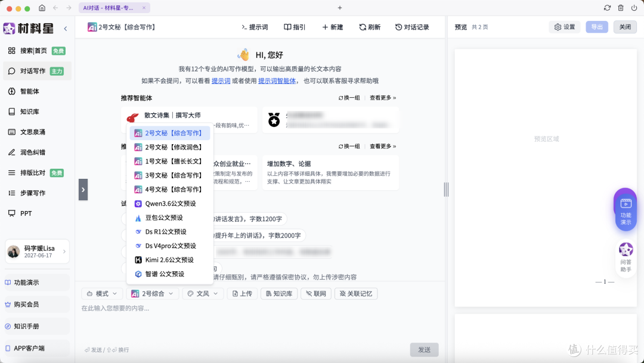Viewport: 644px width, 363px height.
Task: Click the refresh icon in title bar
Action: [x=607, y=8]
